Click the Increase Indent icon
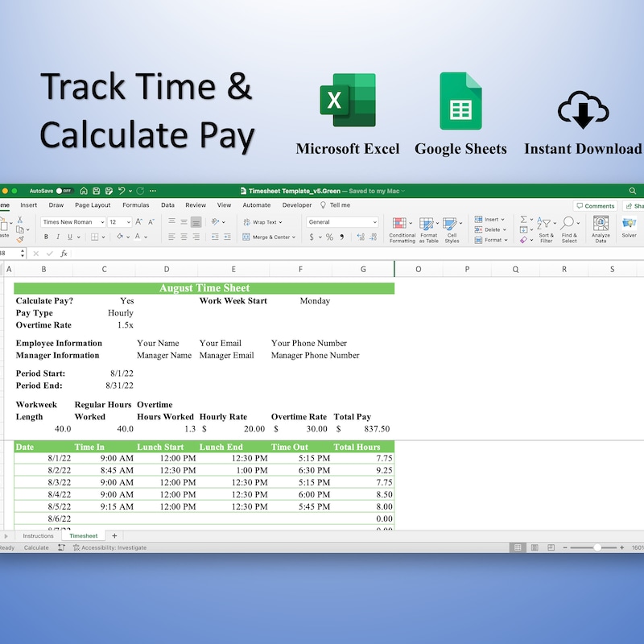The image size is (644, 644). tap(227, 237)
